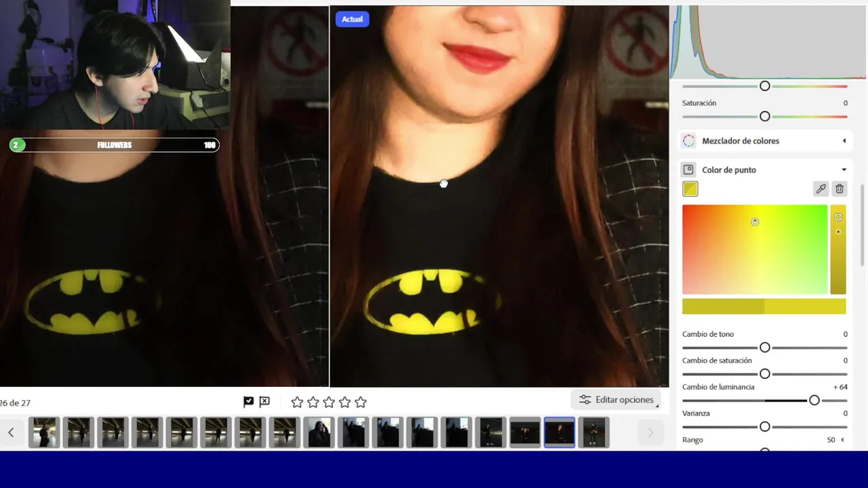868x488 pixels.
Task: Collapse the Color de punto panel arrow
Action: pos(844,170)
